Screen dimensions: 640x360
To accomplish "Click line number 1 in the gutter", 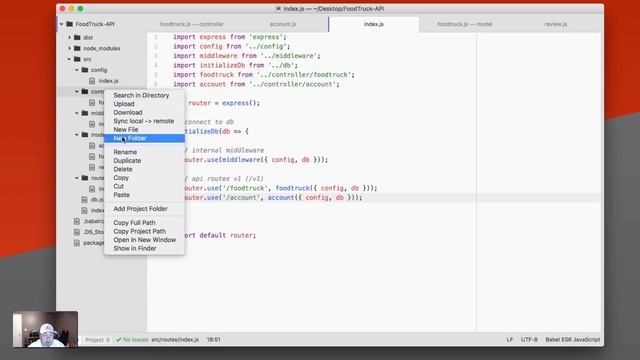I will [156, 37].
